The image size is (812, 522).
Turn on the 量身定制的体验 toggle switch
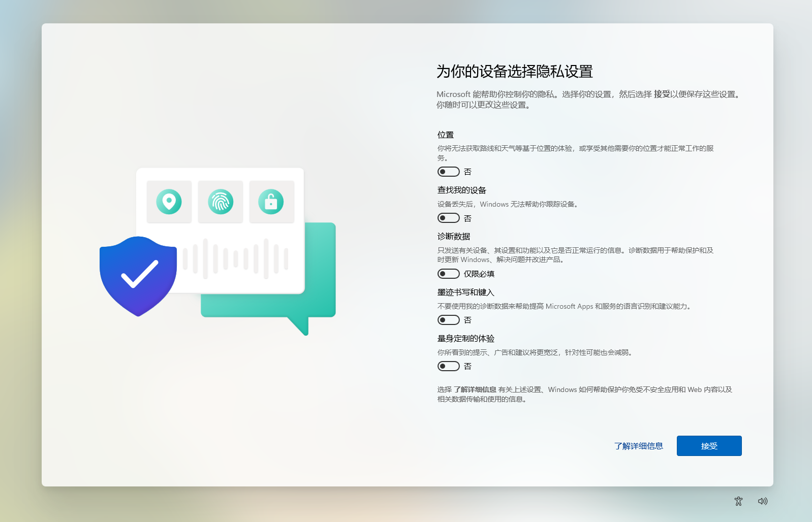coord(448,366)
